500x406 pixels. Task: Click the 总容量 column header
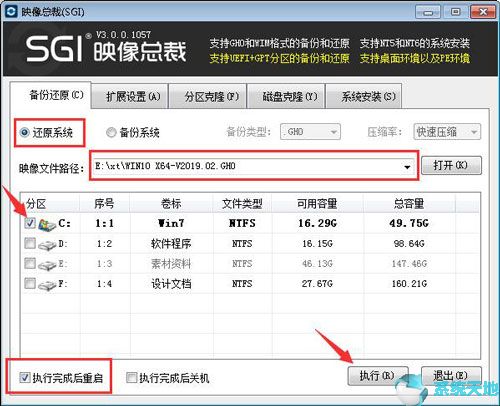pyautogui.click(x=409, y=203)
